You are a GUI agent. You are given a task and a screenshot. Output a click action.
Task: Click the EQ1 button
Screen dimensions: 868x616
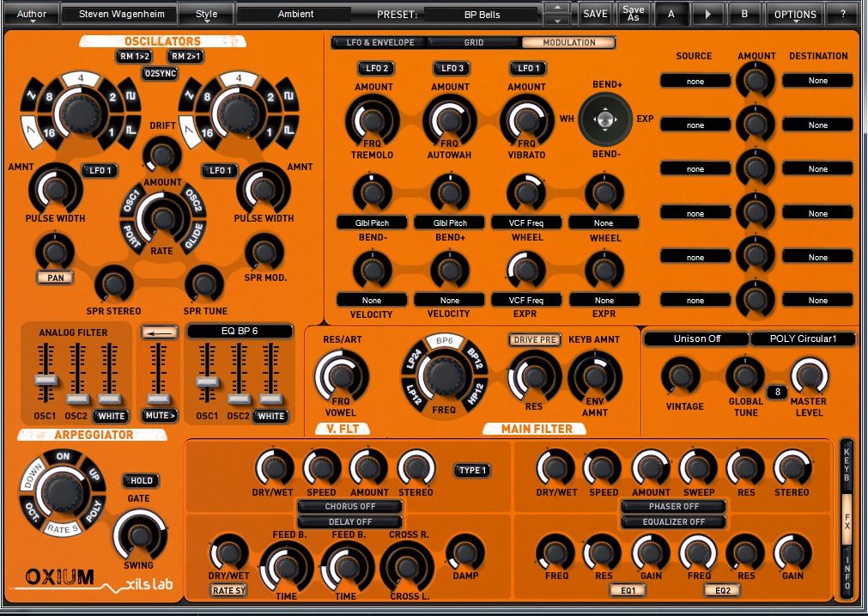click(628, 590)
